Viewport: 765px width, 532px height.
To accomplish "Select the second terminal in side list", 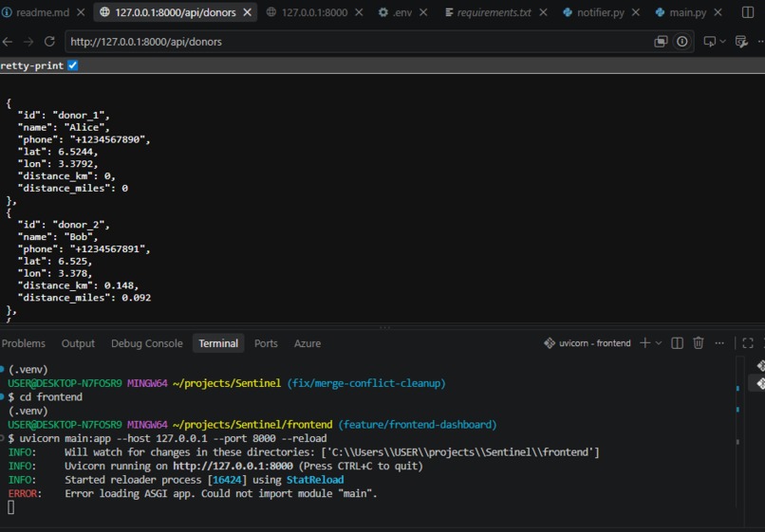I will [760, 383].
